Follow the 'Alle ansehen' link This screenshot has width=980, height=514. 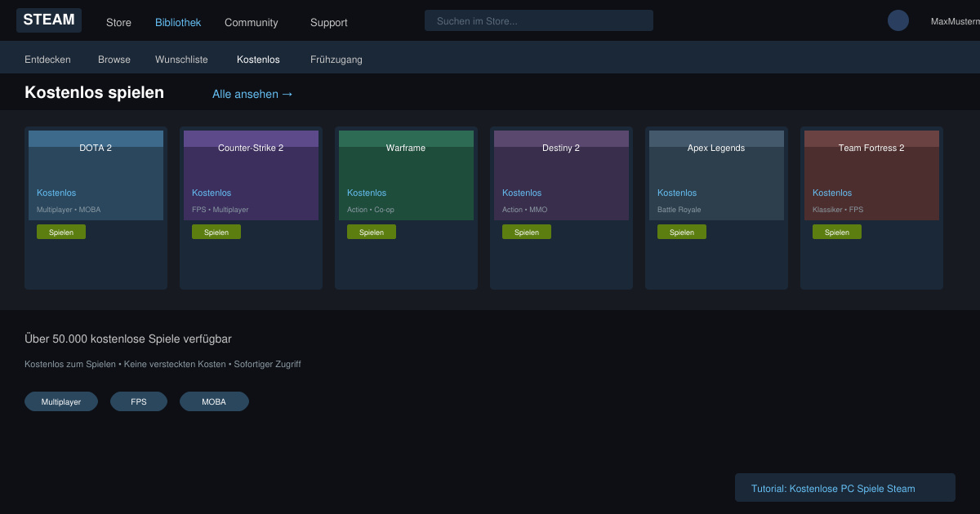coord(252,94)
